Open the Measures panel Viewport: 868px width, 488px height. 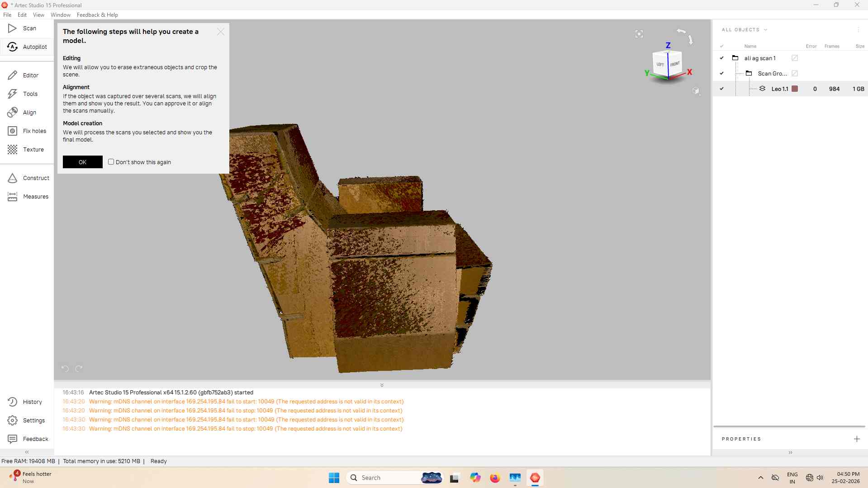(27, 197)
